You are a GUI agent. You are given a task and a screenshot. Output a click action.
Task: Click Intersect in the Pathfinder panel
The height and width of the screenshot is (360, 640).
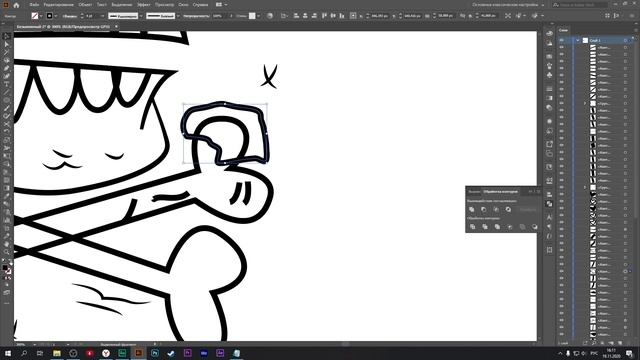496,209
